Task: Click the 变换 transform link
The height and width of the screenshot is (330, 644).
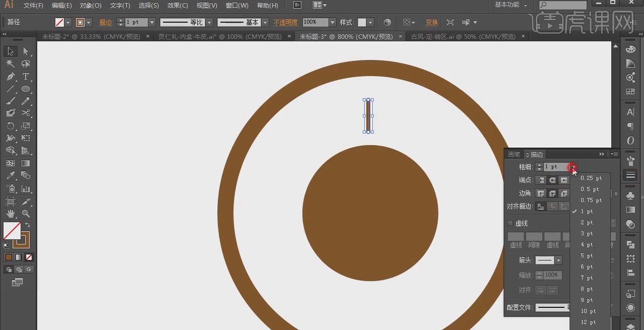Action: pos(432,22)
